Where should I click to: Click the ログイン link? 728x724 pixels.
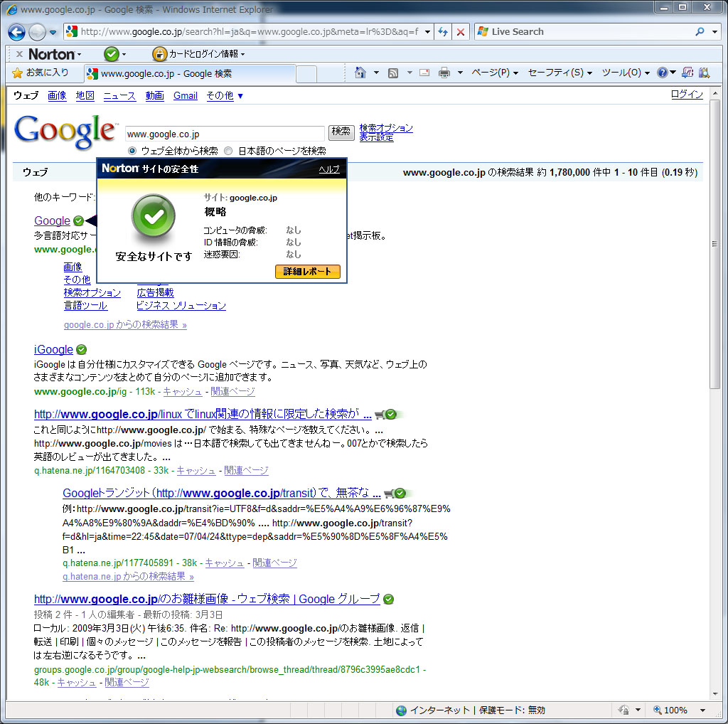click(x=687, y=95)
